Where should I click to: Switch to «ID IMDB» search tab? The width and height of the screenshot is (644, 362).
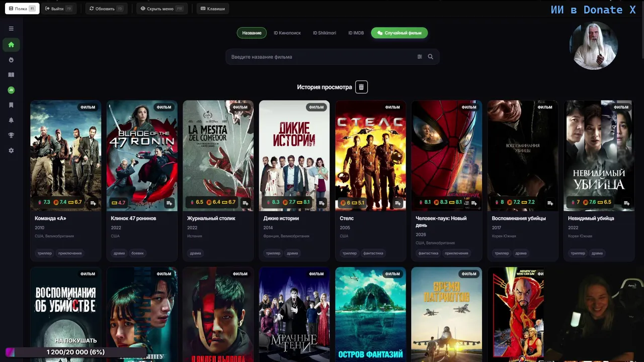356,33
